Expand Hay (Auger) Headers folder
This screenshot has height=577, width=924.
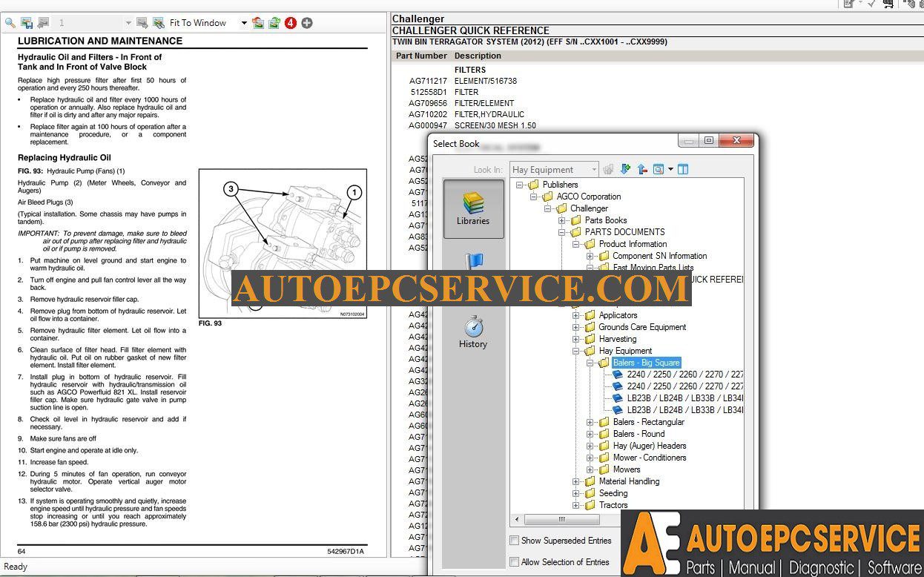coord(591,446)
